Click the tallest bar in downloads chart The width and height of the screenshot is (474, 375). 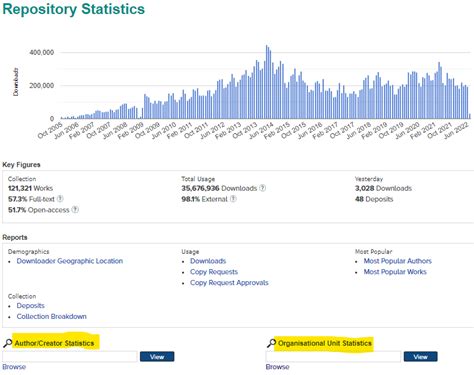pyautogui.click(x=267, y=82)
